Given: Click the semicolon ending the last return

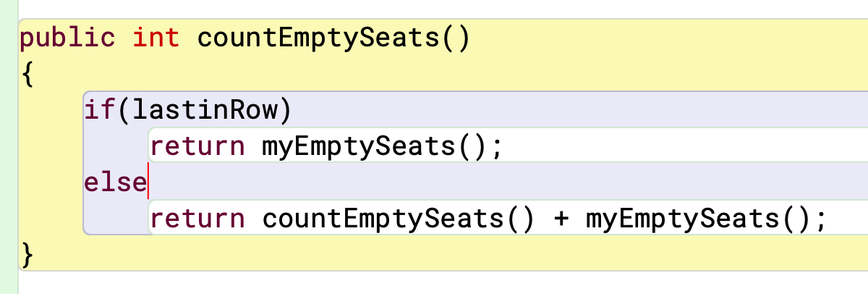Looking at the screenshot, I should point(820,218).
